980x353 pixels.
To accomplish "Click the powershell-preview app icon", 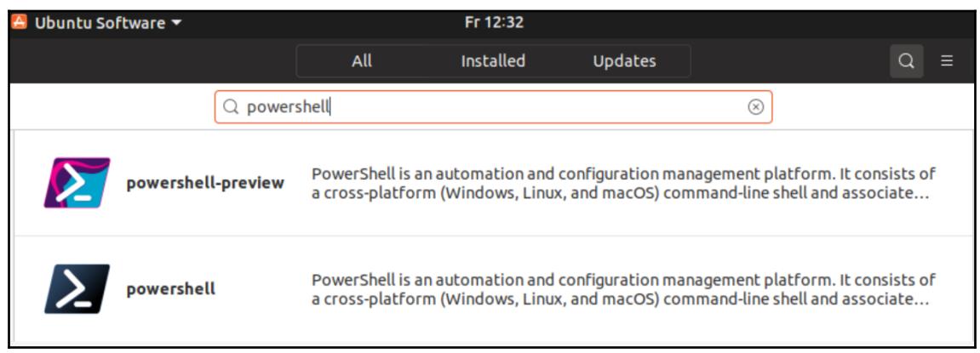I will 77,182.
